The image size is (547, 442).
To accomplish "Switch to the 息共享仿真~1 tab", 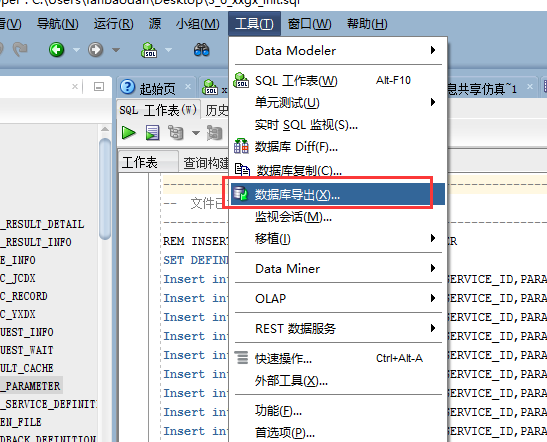I will coord(482,89).
